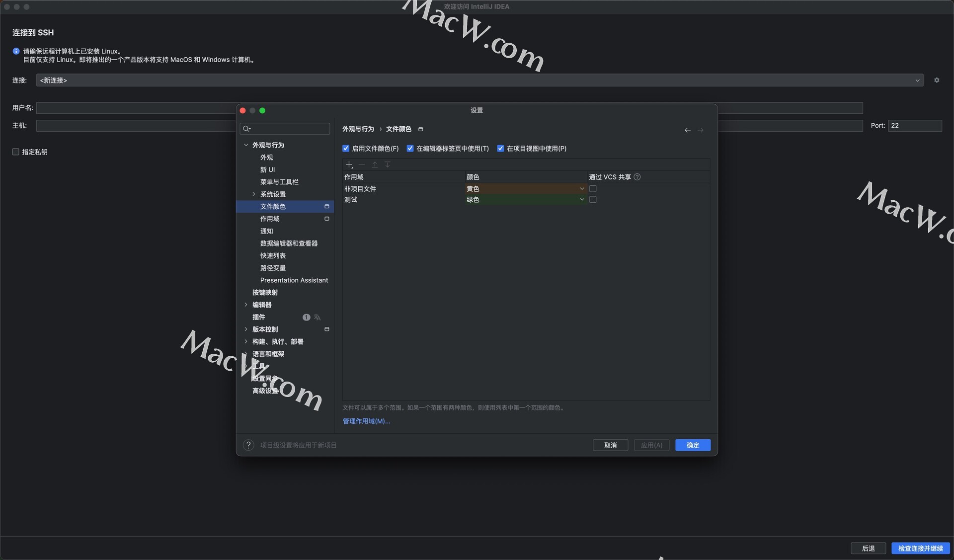Viewport: 954px width, 560px height.
Task: Click the project-level icon beside 文件颜色 breadcrumb
Action: [x=421, y=129]
